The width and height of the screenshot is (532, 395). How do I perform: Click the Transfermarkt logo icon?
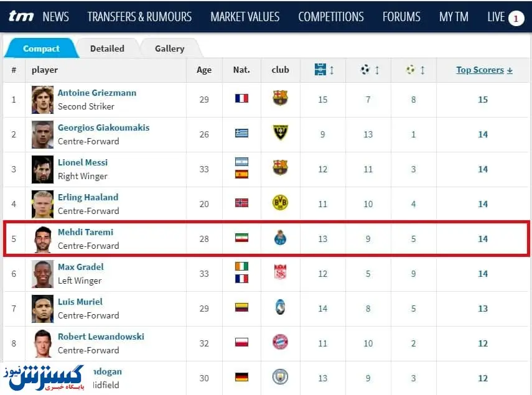coord(21,17)
